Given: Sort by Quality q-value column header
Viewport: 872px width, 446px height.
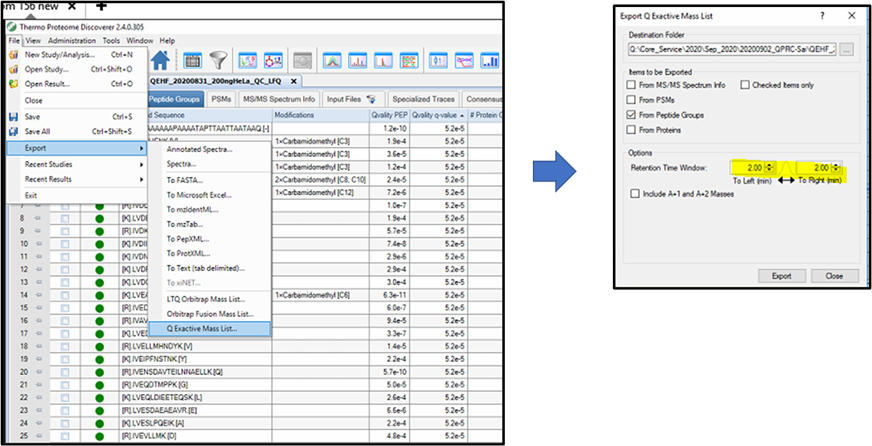Looking at the screenshot, I should pyautogui.click(x=439, y=115).
